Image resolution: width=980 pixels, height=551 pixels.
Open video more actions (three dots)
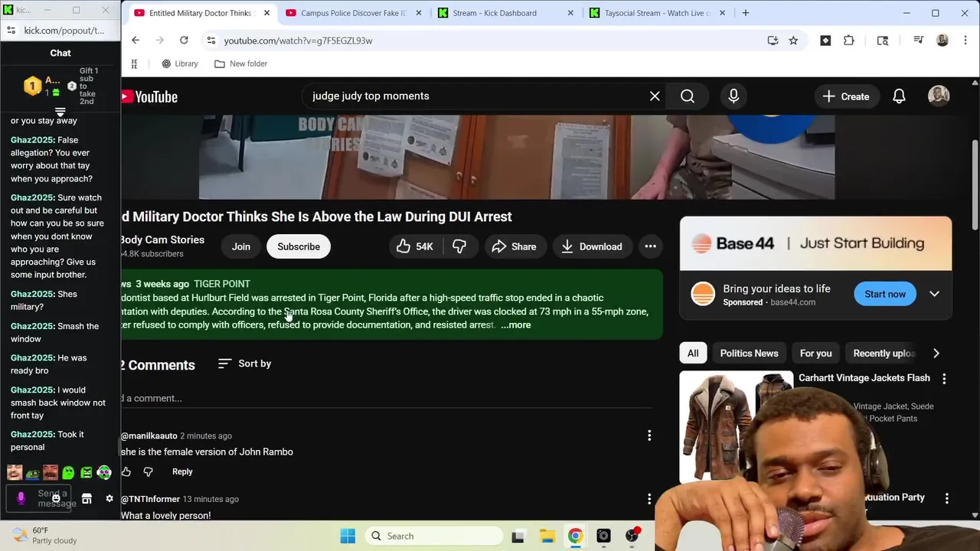coord(650,246)
